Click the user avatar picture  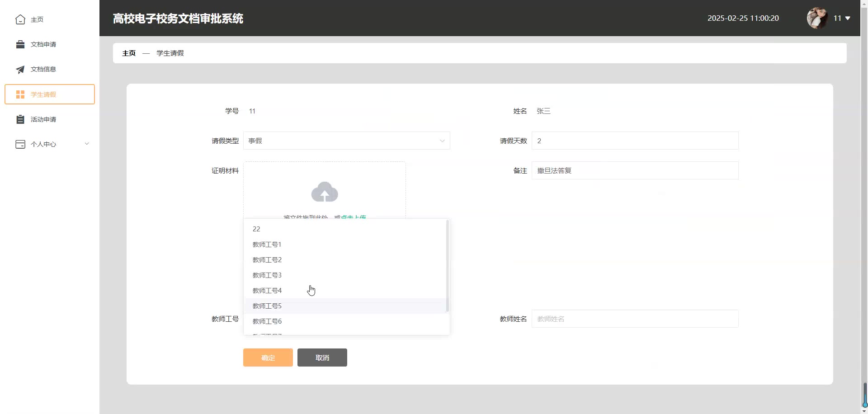(x=817, y=18)
